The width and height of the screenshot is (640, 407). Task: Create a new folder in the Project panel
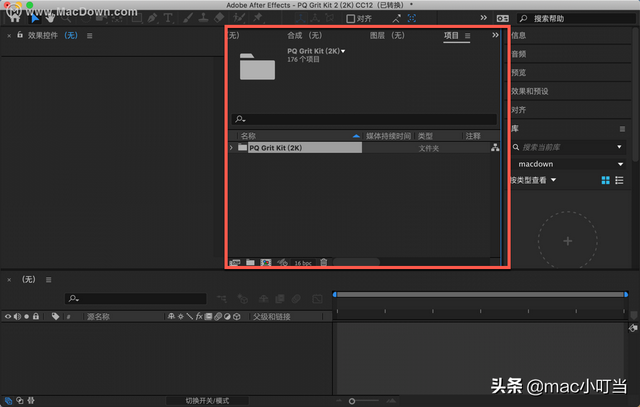[x=250, y=262]
